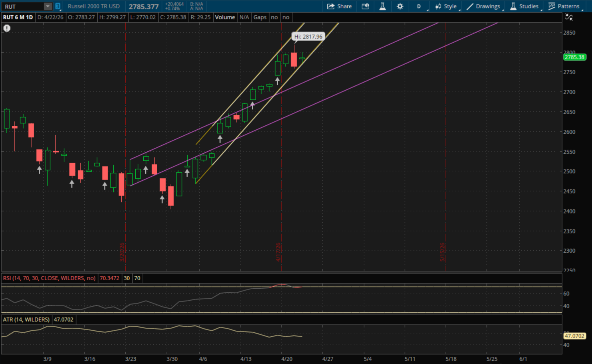Click the chart warning exclamation icon

[7, 28]
